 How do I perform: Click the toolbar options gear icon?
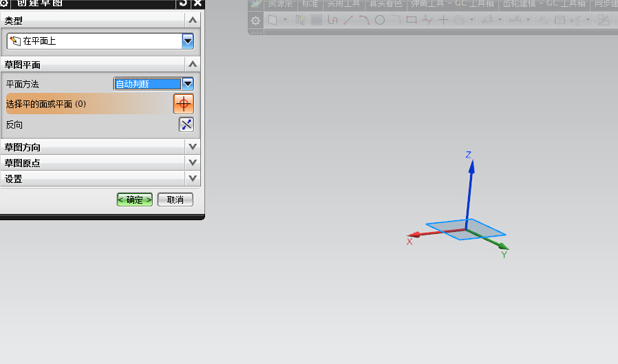pos(255,21)
